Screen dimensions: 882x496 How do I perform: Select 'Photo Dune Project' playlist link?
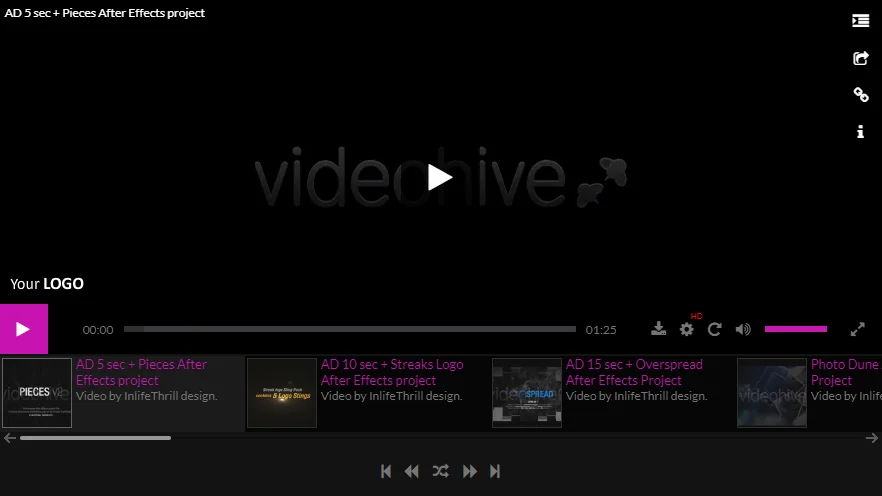tap(845, 372)
